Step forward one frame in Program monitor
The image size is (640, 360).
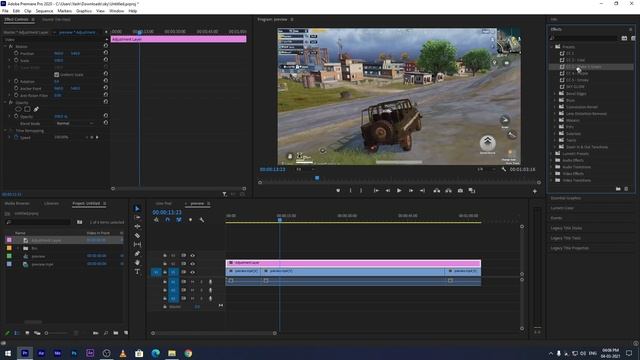click(x=411, y=191)
